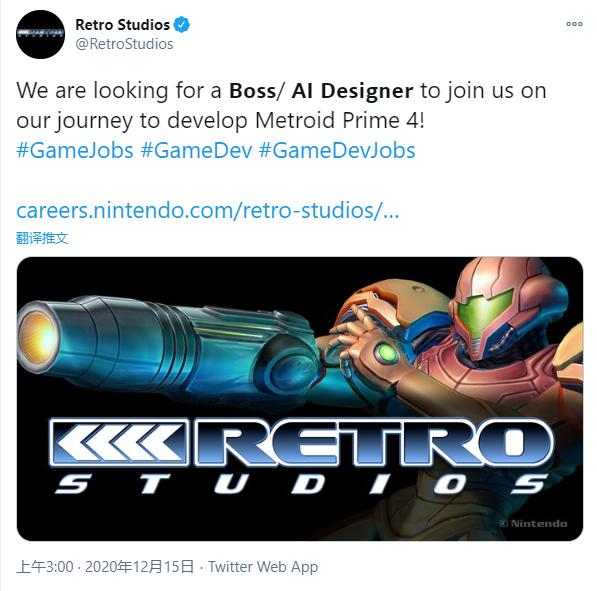Click the Retro Studios profile avatar

pos(40,34)
